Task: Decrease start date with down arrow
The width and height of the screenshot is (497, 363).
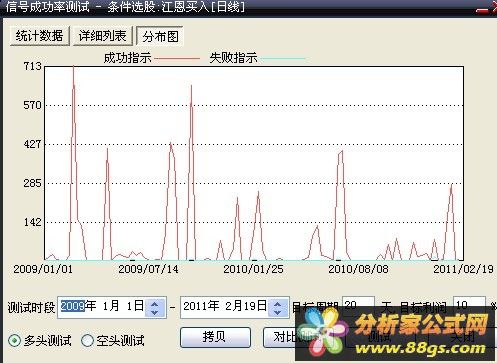Action: click(x=154, y=312)
